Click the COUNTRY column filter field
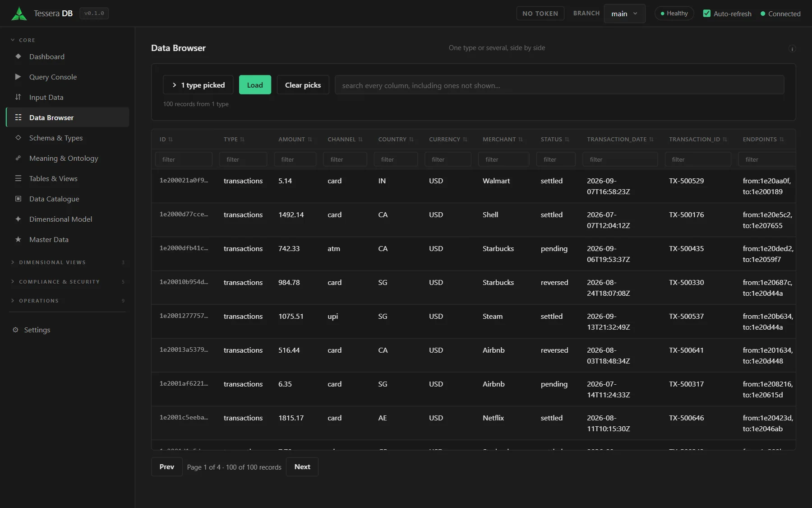 tap(396, 159)
